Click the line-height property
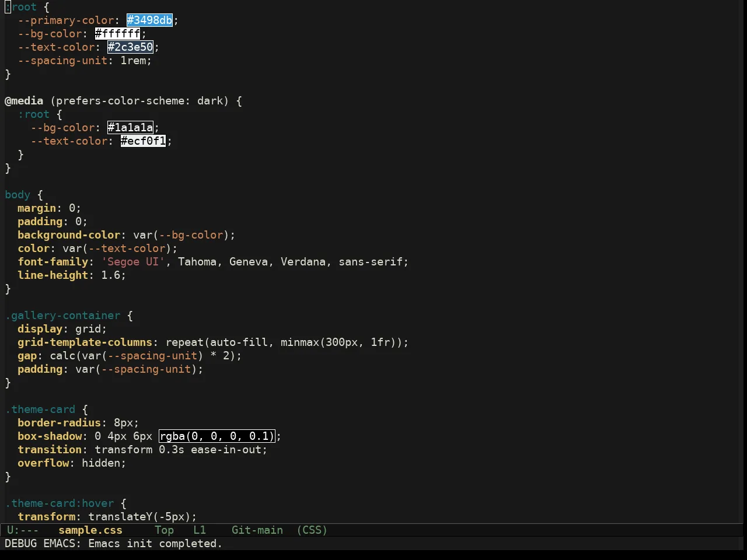Screen dimensions: 747x560 (53, 275)
